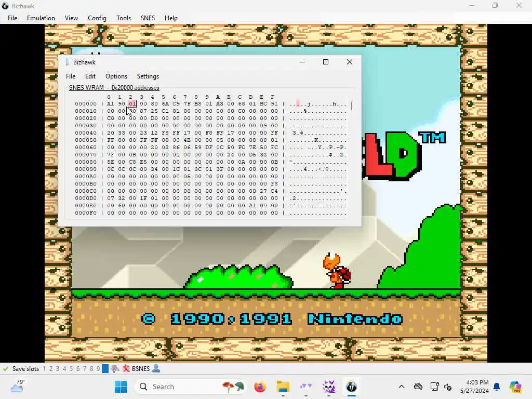Select byte DF in row 000060
The image size is (532, 399).
click(209, 147)
